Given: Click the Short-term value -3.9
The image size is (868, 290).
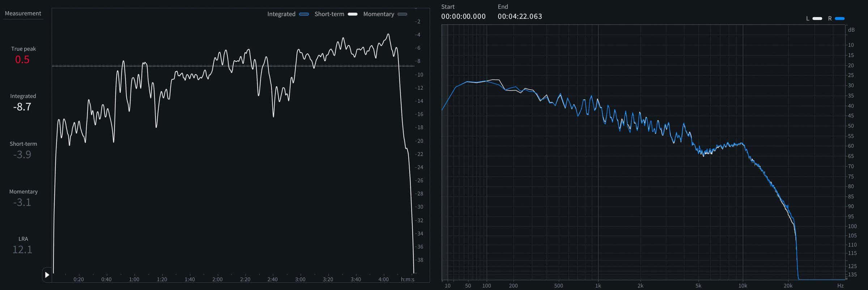Looking at the screenshot, I should point(22,155).
